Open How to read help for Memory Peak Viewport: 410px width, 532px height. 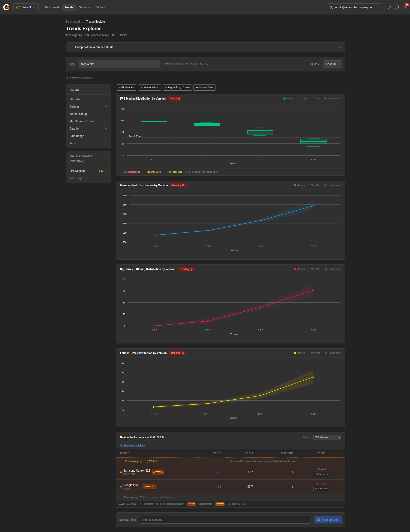332,185
